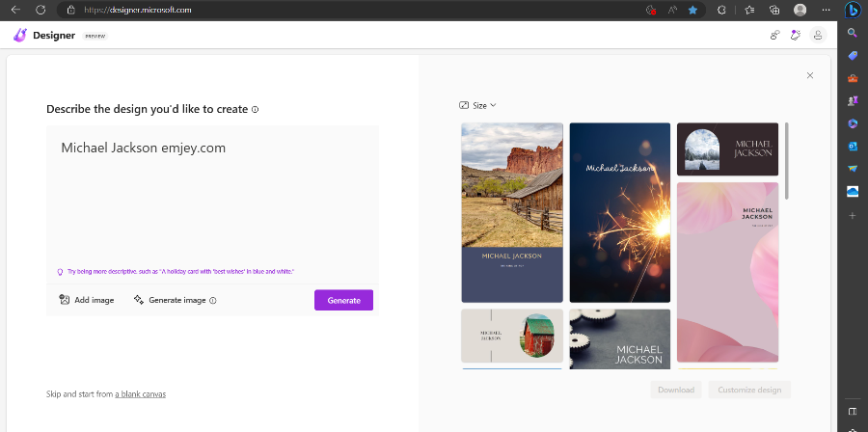Screen dimensions: 868x432
Task: Open browser Extensions puzzle icon
Action: [721, 10]
